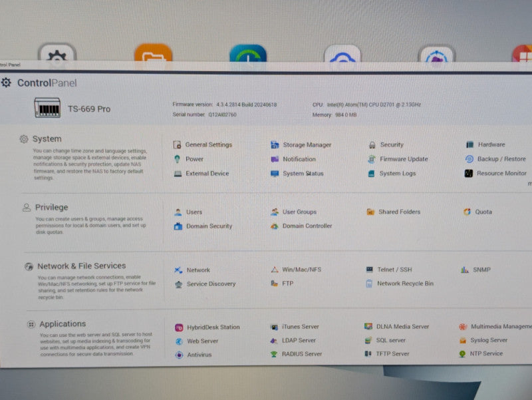Click firmware version 4.3.4.2814 Build text
Screen dimensions: 532x400
point(247,104)
